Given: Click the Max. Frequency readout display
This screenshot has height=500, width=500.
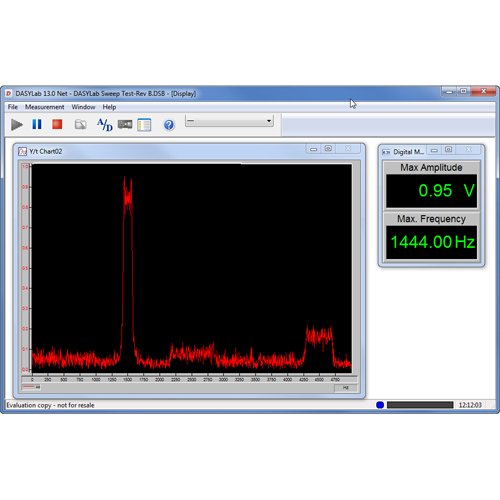Looking at the screenshot, I should coord(432,242).
